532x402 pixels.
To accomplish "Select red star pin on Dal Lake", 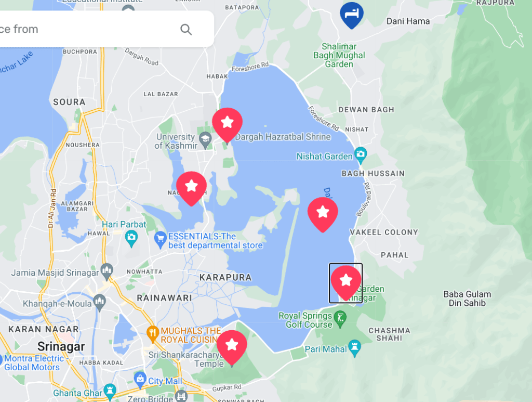I will point(323,215).
